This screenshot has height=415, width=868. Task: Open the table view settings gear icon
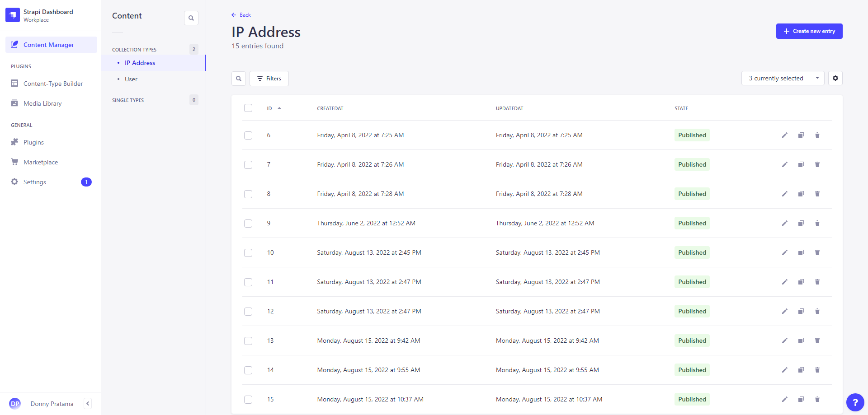coord(835,78)
